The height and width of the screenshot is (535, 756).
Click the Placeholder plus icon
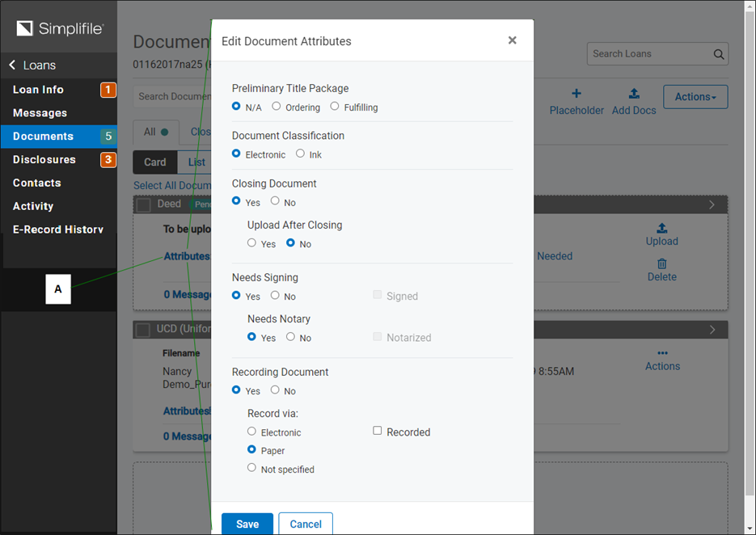point(577,93)
